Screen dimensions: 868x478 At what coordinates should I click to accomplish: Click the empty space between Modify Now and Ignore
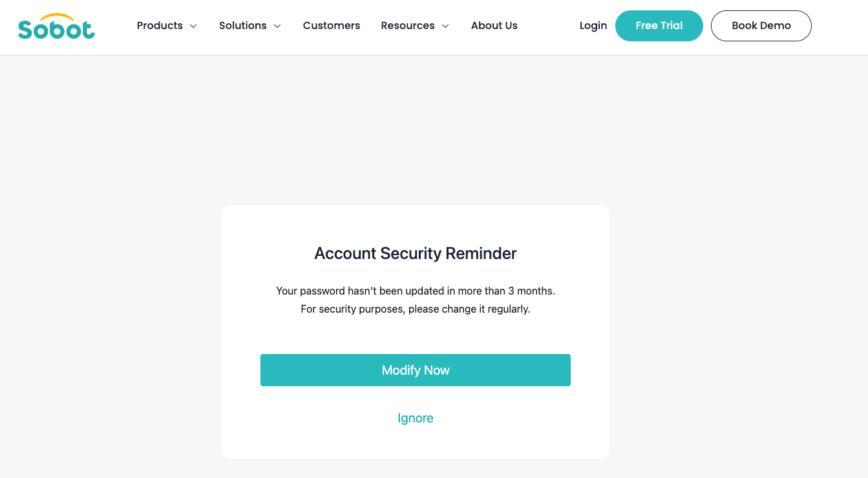tap(416, 398)
